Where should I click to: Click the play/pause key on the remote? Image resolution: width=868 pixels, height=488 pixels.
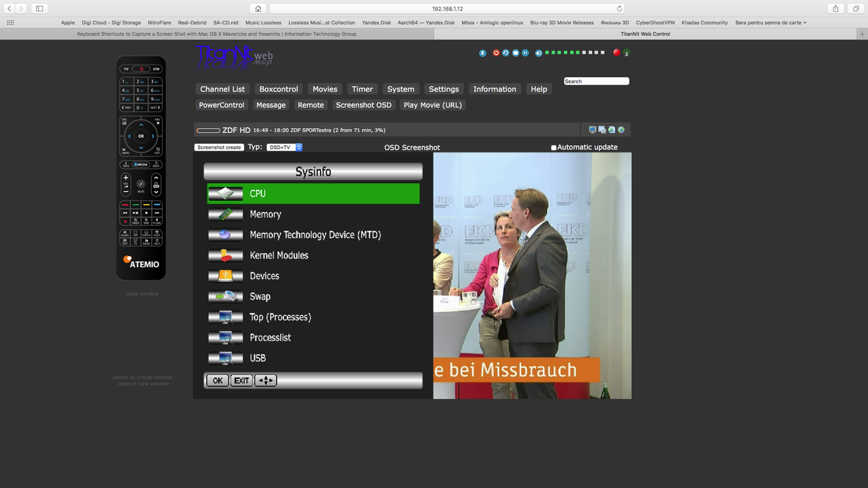136,213
